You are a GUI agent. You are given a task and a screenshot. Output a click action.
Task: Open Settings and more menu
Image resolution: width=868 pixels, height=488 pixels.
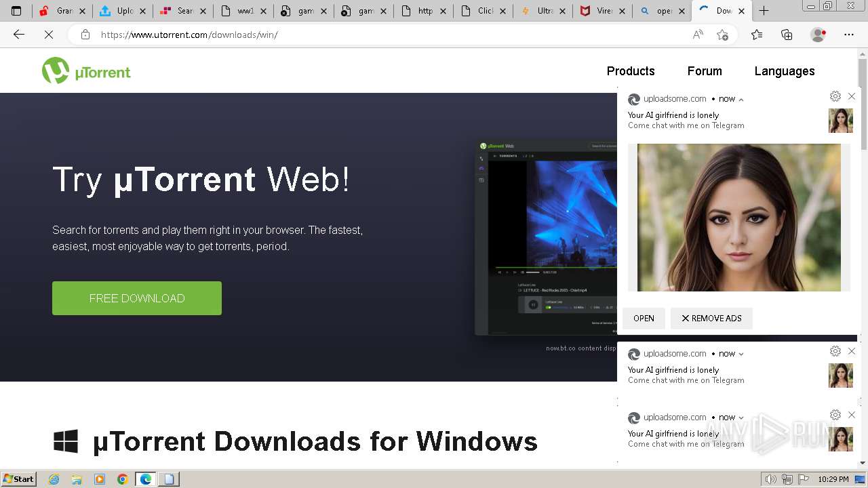(849, 35)
